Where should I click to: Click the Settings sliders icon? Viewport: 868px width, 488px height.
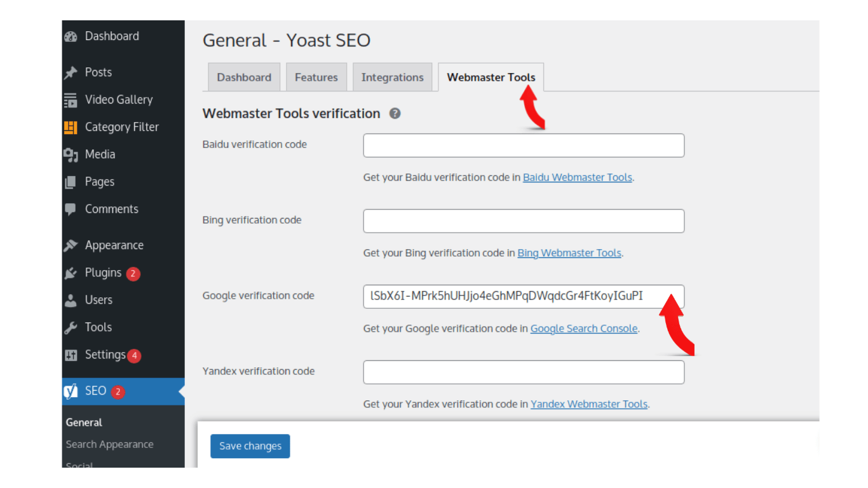click(71, 355)
